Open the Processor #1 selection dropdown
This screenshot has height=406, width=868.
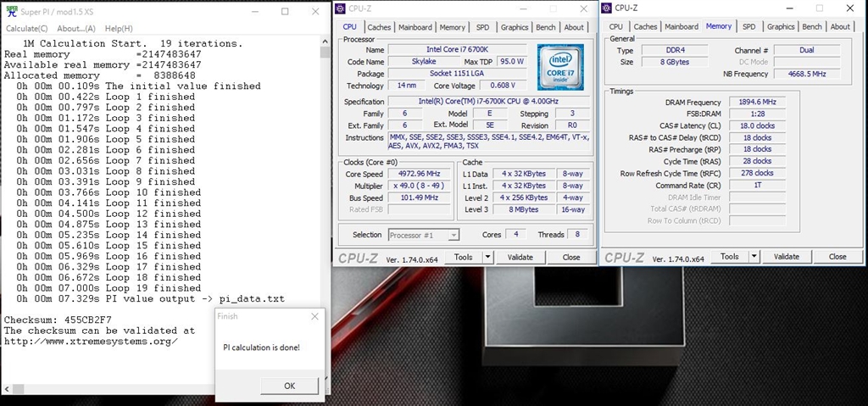click(x=424, y=236)
